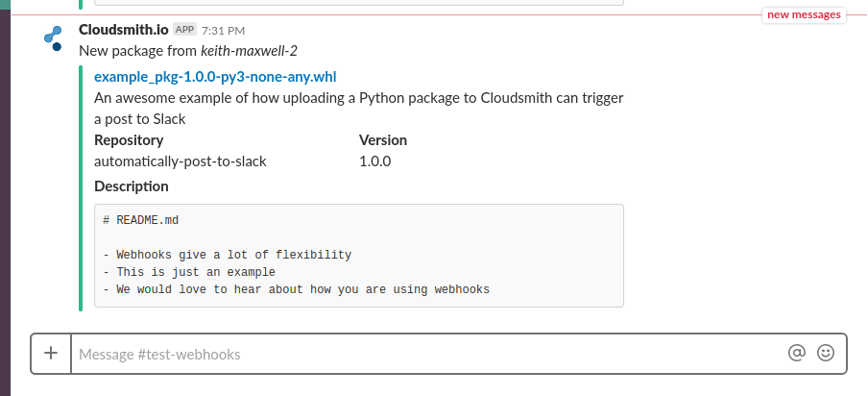Click the '1.0.0' version value
Screen dimensions: 868x396
click(x=374, y=161)
